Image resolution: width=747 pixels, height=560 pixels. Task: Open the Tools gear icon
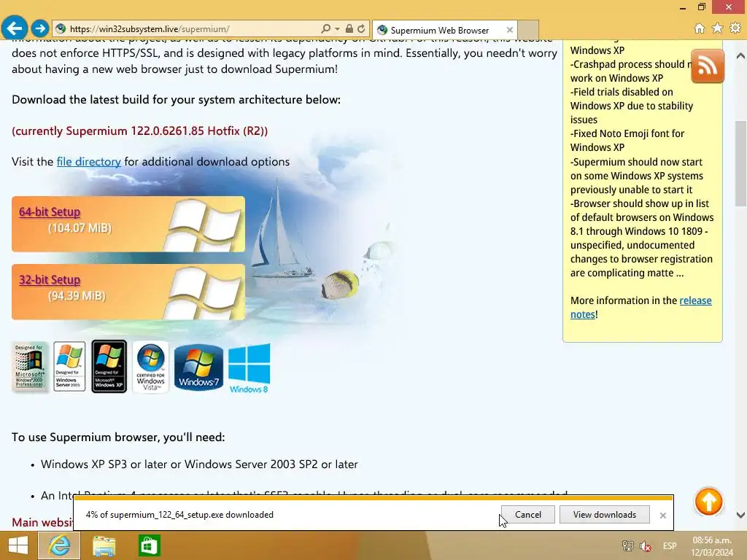735,28
